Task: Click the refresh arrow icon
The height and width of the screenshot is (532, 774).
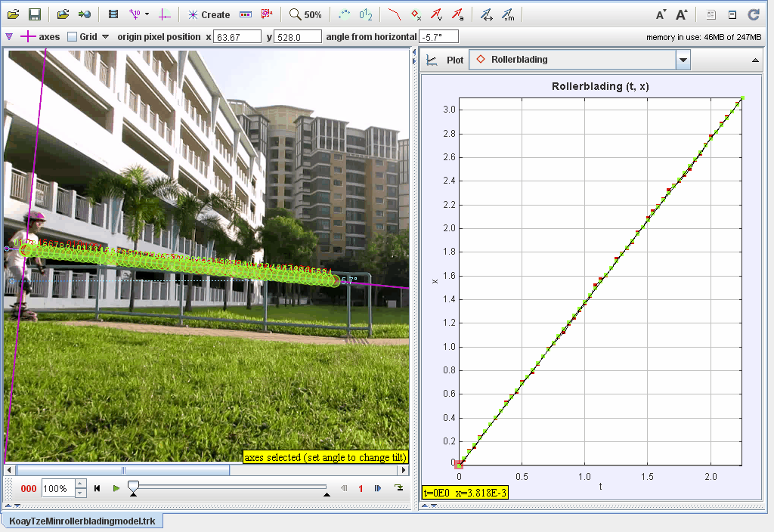Action: [x=754, y=15]
